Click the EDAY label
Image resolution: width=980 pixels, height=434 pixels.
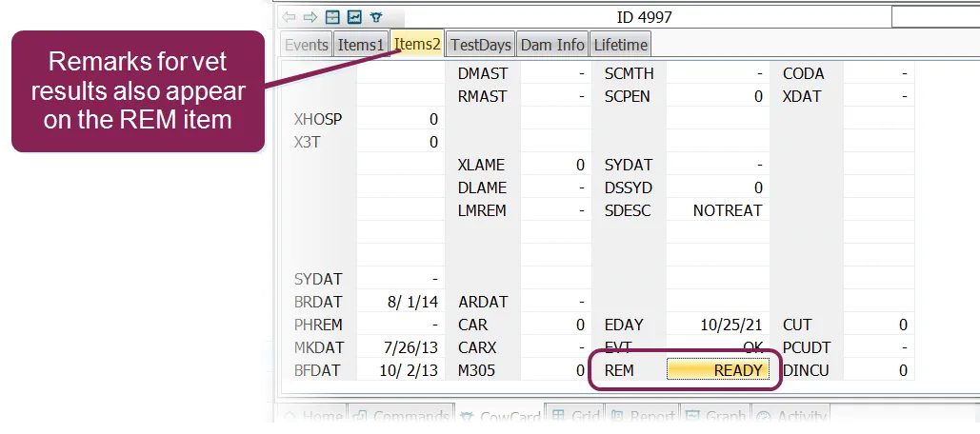(623, 325)
